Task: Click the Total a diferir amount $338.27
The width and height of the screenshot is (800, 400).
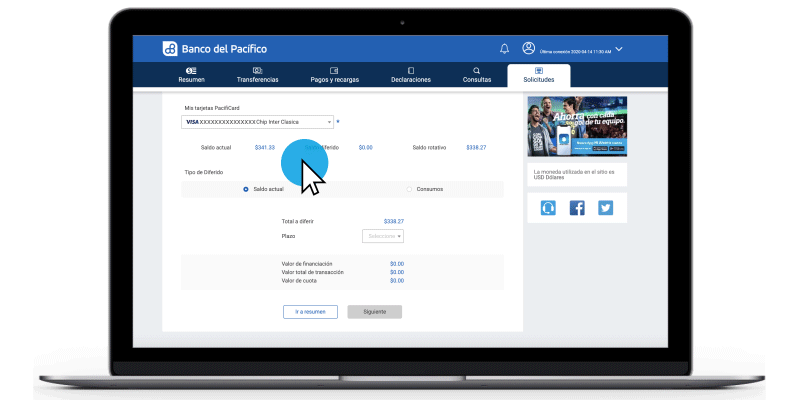Action: click(394, 221)
